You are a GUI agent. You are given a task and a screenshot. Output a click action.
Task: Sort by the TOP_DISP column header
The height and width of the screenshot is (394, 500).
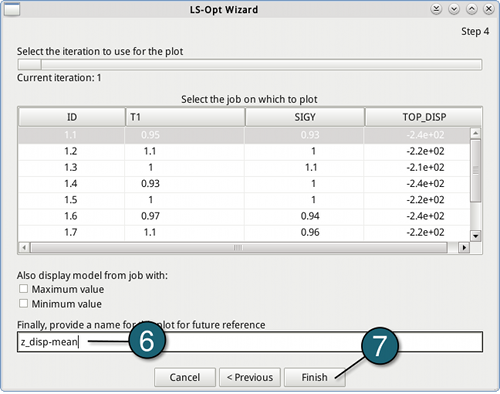pyautogui.click(x=423, y=117)
